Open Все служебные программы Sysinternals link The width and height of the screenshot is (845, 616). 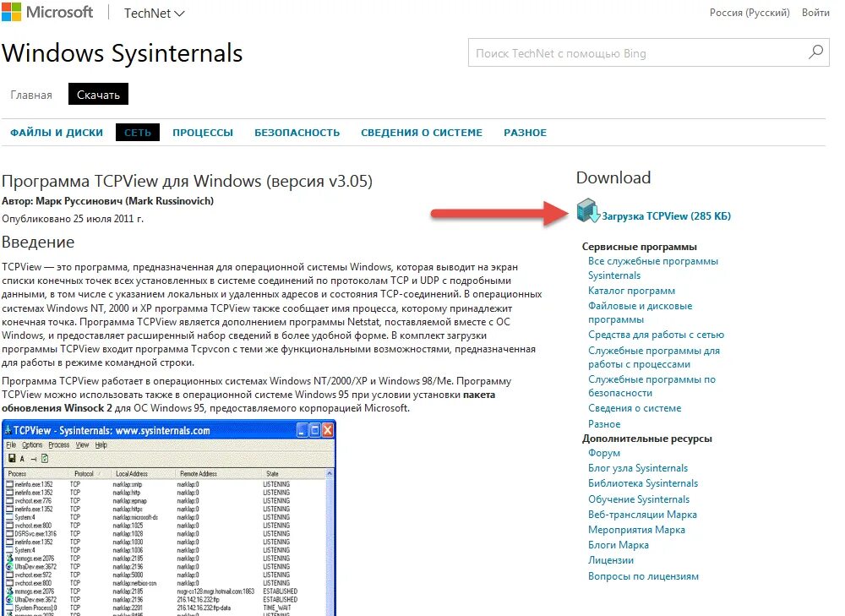point(653,268)
